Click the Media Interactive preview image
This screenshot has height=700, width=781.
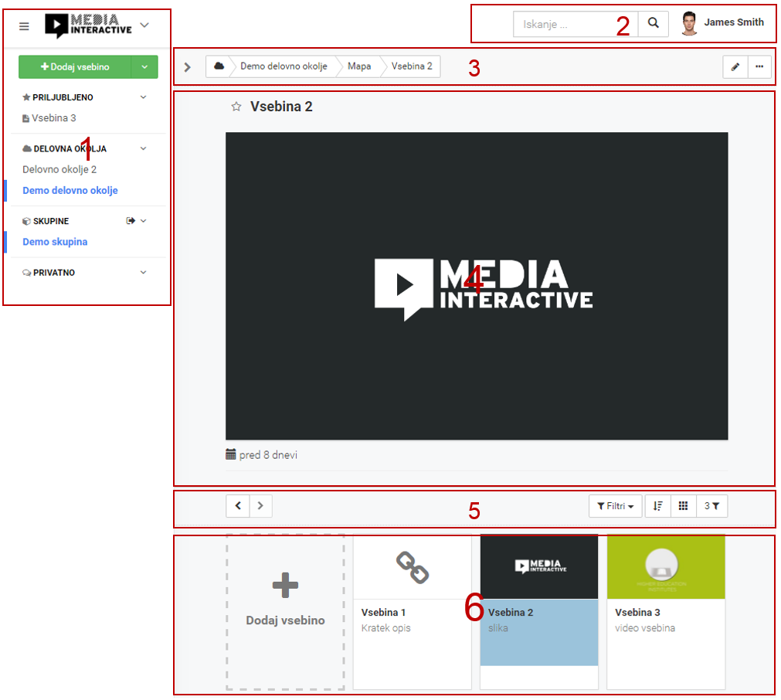[x=477, y=286]
